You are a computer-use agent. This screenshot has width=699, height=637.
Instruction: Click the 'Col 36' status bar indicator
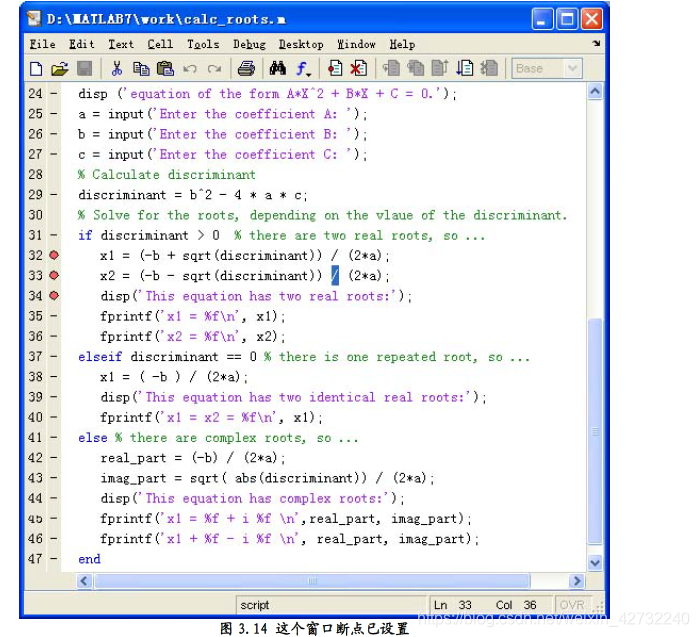pos(516,605)
